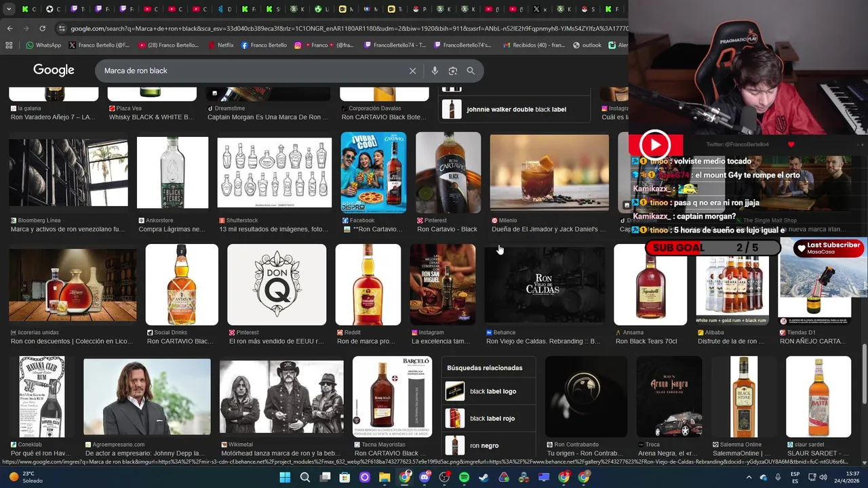This screenshot has width=868, height=488.
Task: Open the Barceló bottle Tacna Mayoristas image
Action: coord(392,396)
